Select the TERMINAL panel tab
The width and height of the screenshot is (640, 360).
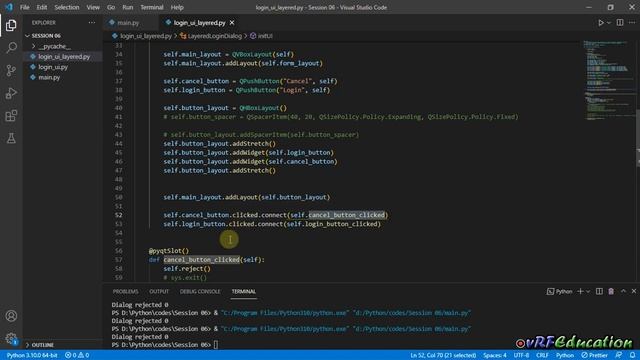(243, 291)
